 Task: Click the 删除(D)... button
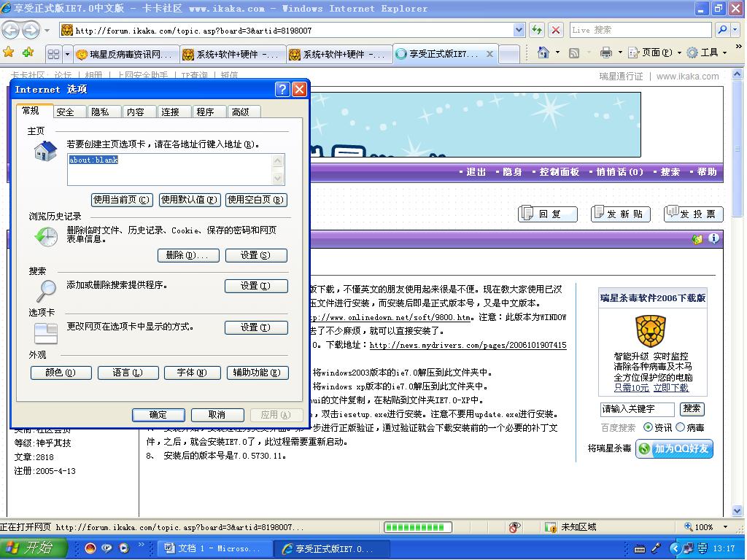point(188,255)
